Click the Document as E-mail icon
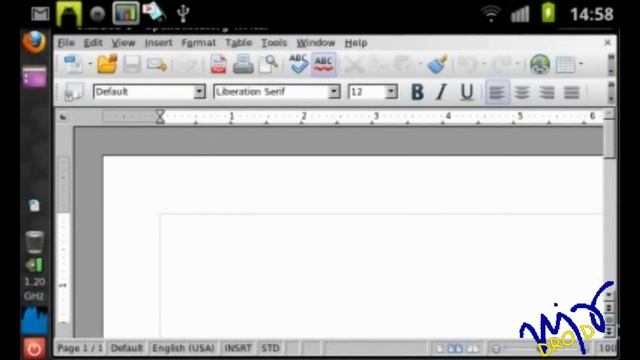 157,64
